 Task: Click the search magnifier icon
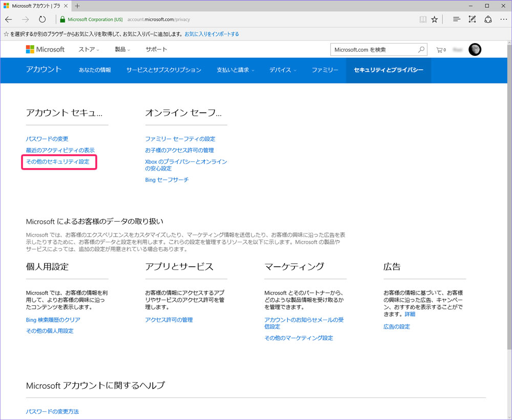[x=421, y=50]
